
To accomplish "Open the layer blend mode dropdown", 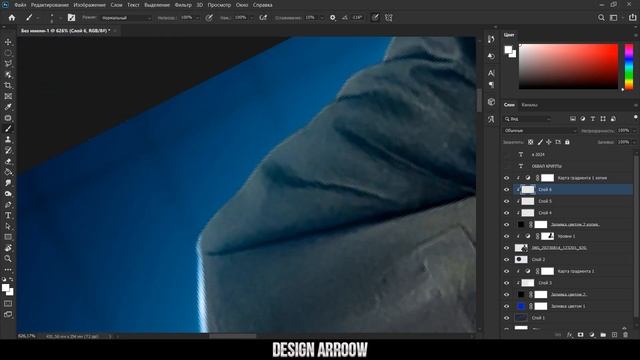I will 540,131.
